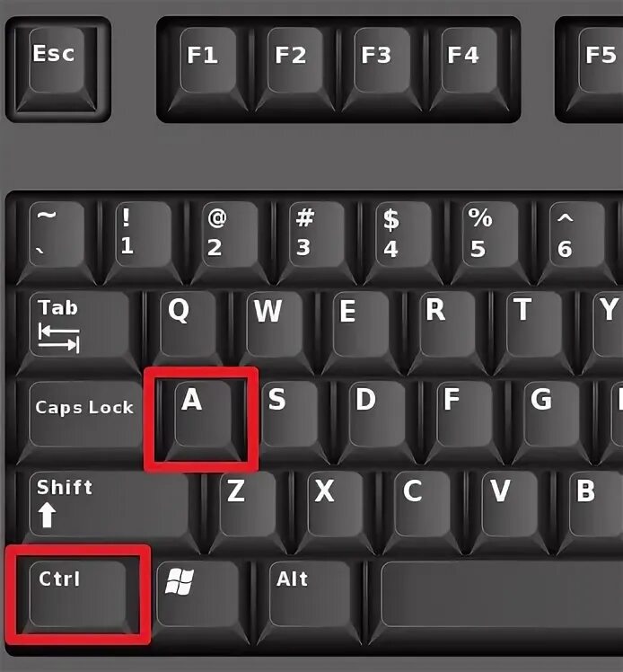Viewport: 623px width, 672px height.
Task: Click the highlighted Ctrl key
Action: click(x=78, y=597)
